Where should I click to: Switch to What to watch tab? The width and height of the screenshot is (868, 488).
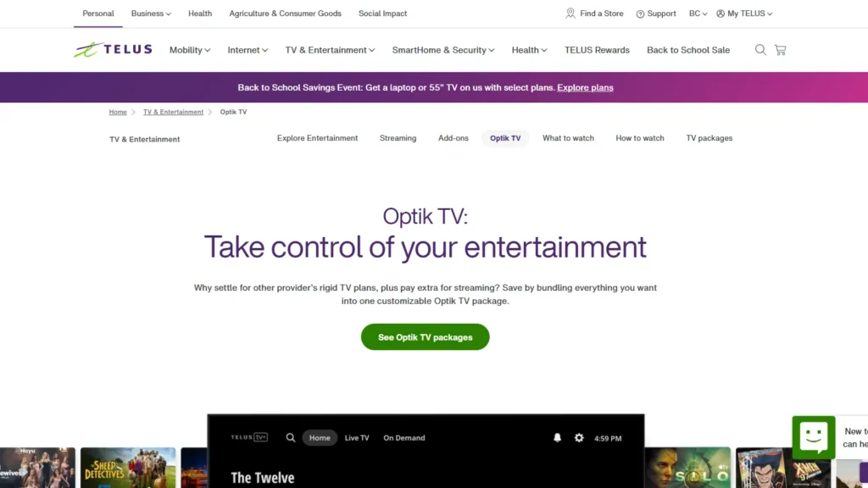pyautogui.click(x=568, y=138)
